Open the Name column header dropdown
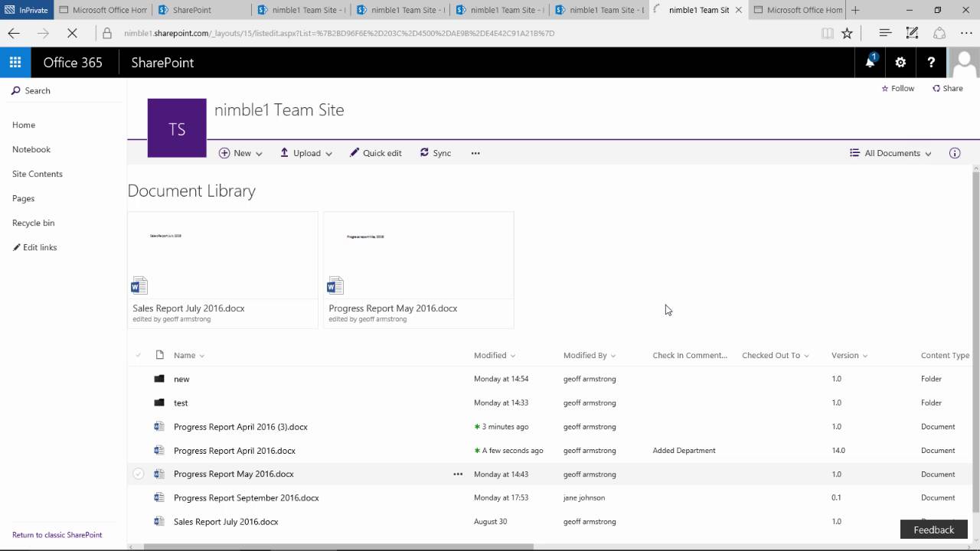This screenshot has width=980, height=551. tap(189, 355)
